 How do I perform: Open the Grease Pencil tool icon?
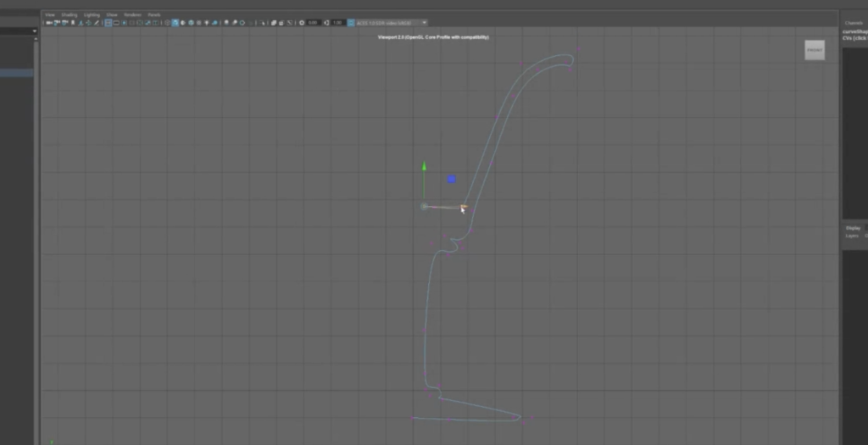(97, 23)
